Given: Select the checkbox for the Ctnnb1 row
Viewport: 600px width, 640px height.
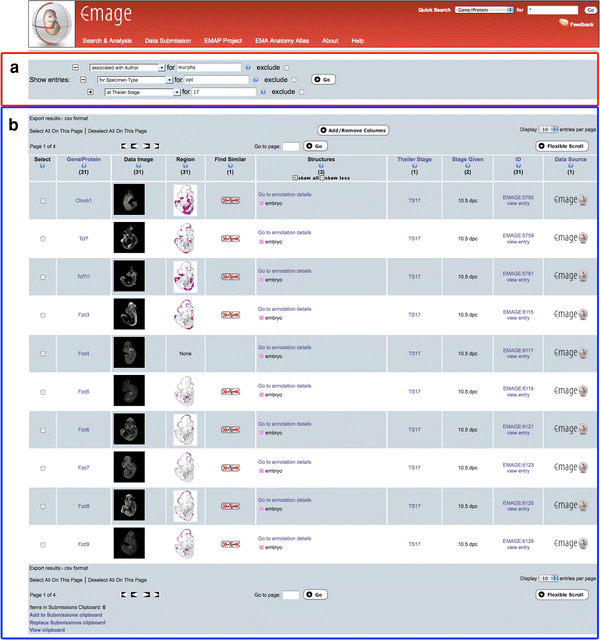Looking at the screenshot, I should click(42, 200).
